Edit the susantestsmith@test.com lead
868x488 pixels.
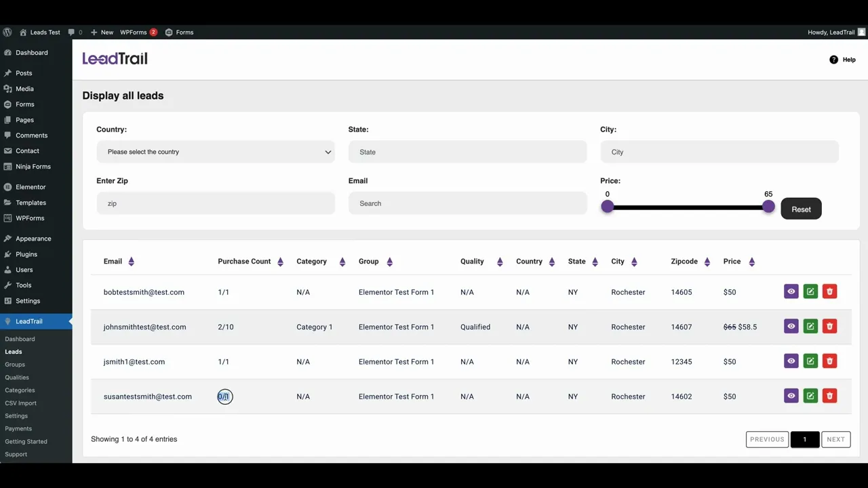[x=810, y=395]
